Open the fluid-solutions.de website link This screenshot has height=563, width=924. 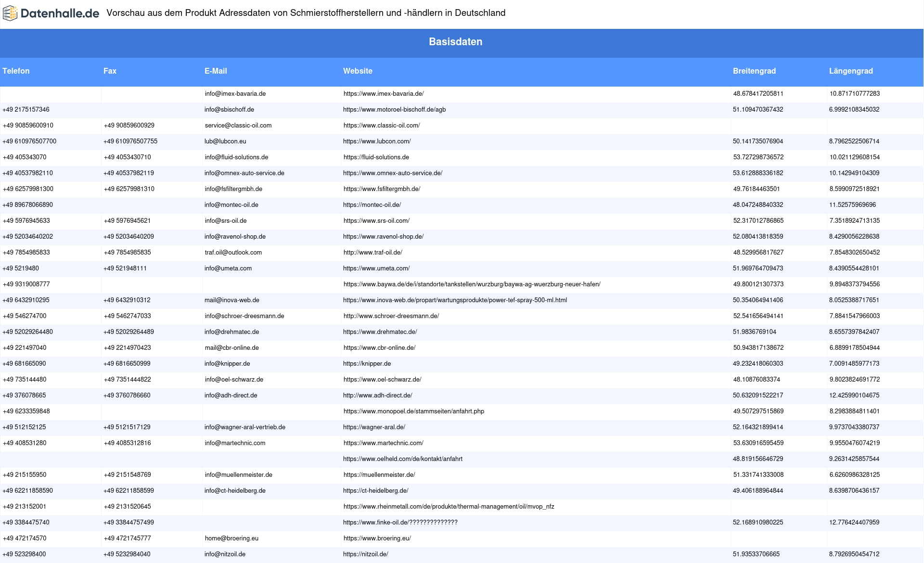point(376,157)
